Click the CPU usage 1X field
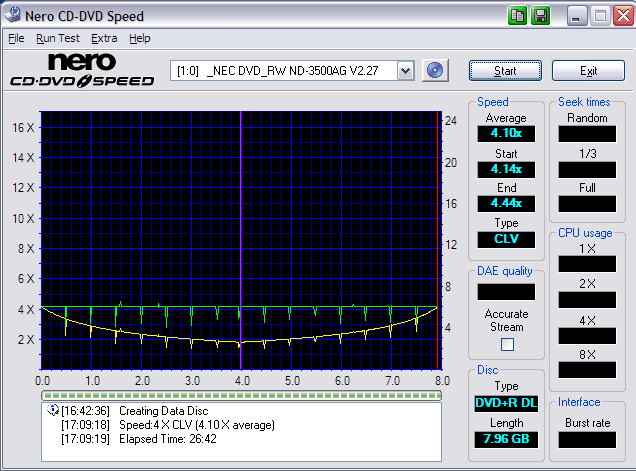This screenshot has width=636, height=471. pos(587,264)
